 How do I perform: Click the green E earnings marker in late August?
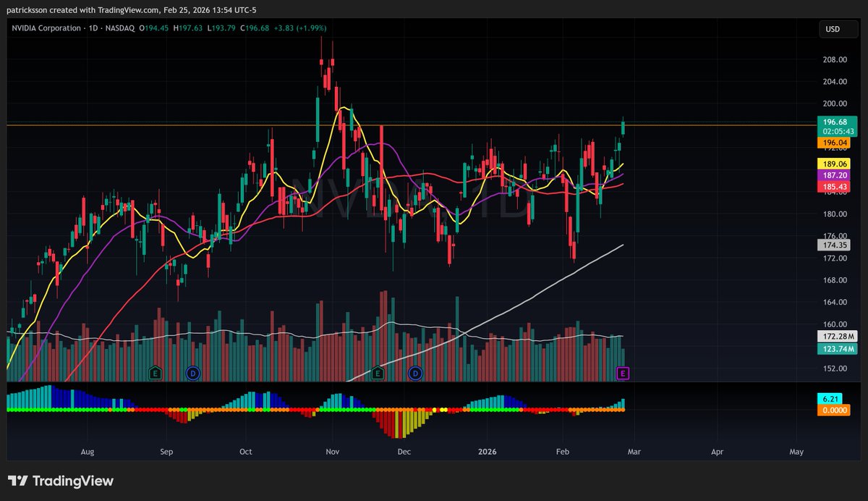pos(154,373)
